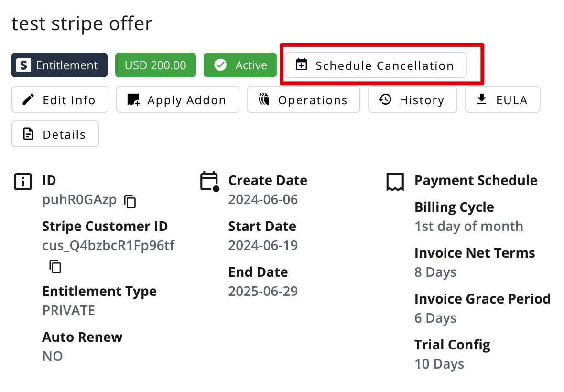
Task: Click Apply Addon button
Action: [x=177, y=99]
